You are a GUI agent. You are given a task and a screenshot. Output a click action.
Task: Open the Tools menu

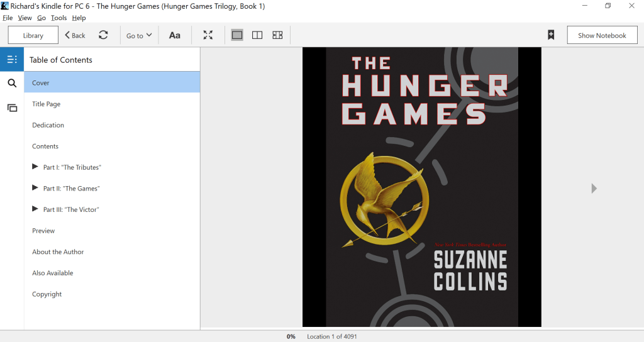tap(59, 18)
